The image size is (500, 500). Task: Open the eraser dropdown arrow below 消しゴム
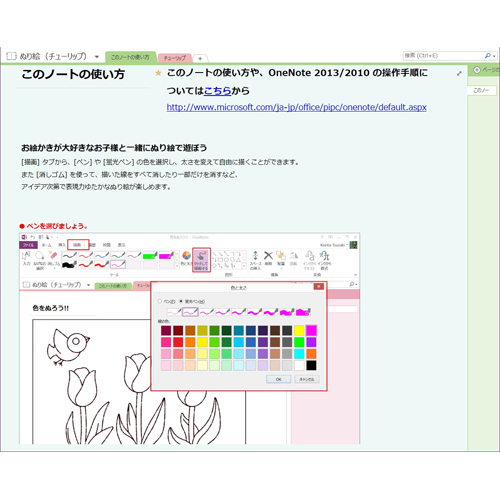click(54, 268)
